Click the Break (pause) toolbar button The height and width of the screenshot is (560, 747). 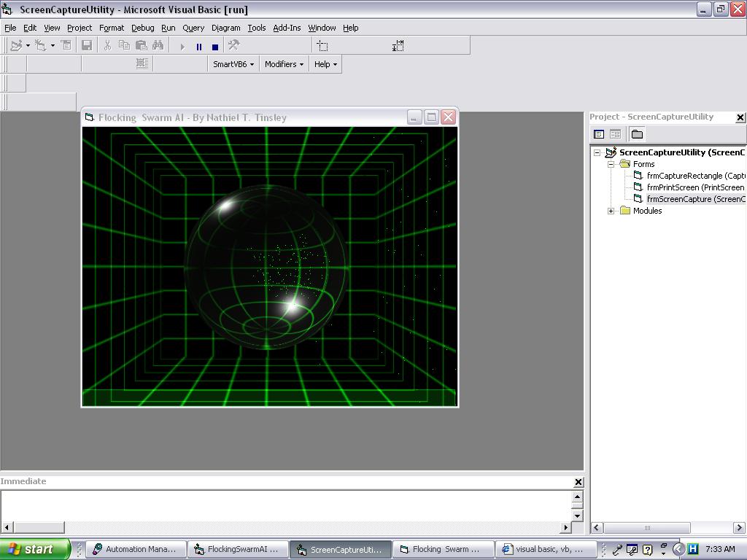coord(198,46)
